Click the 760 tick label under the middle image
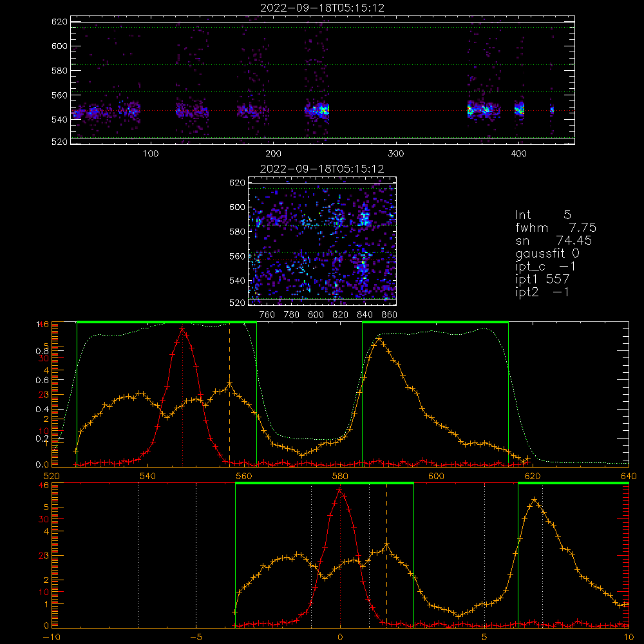The image size is (644, 644). click(267, 315)
